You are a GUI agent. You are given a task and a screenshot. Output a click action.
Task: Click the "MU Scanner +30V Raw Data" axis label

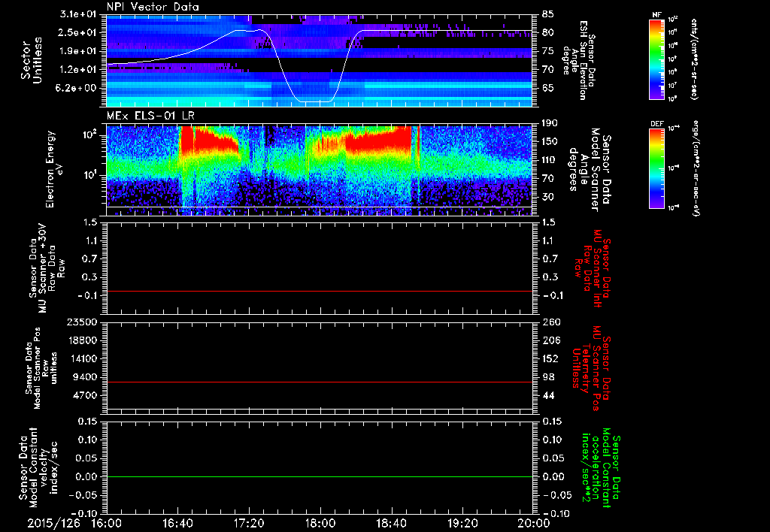47,268
